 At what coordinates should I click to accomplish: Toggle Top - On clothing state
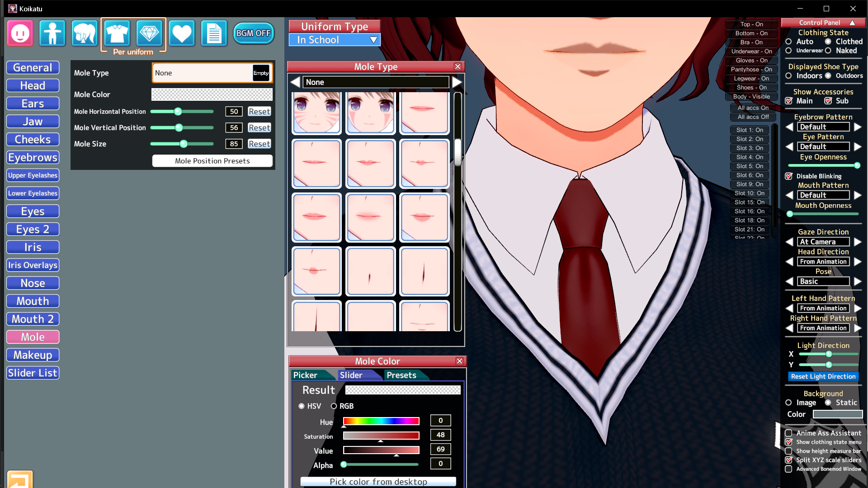pos(751,24)
